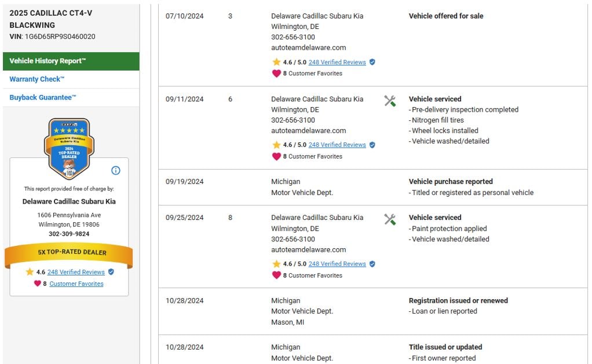
Task: Click the top-rated dealer badge image
Action: coord(69,149)
